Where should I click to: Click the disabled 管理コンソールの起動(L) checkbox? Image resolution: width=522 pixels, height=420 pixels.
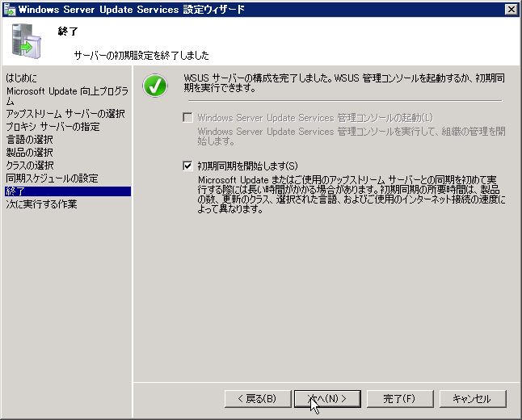pyautogui.click(x=187, y=117)
